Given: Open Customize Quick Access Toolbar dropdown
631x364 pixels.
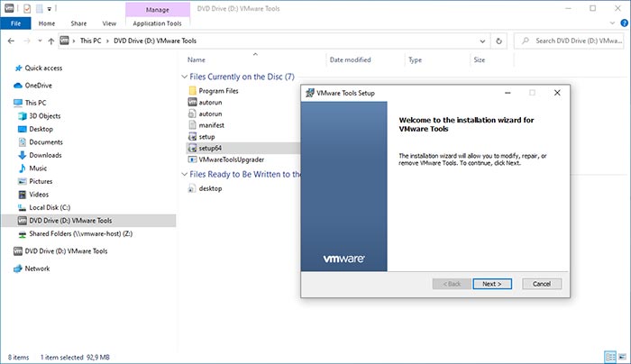Looking at the screenshot, I should coord(49,8).
